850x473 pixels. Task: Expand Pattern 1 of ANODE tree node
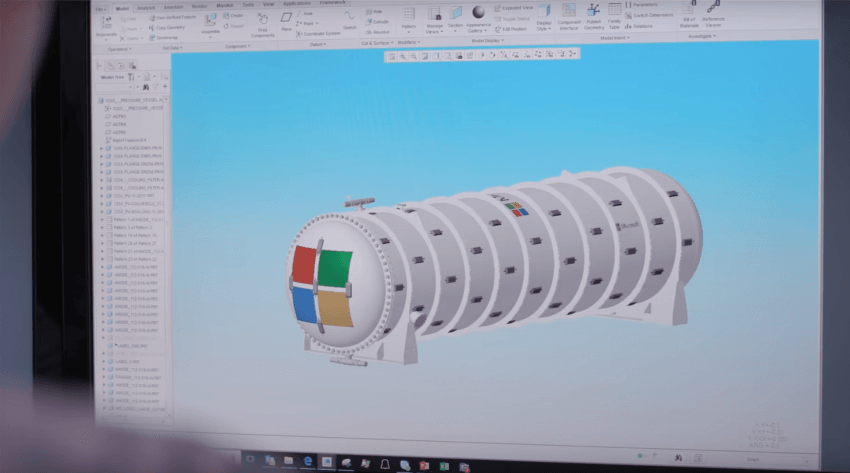tap(102, 219)
